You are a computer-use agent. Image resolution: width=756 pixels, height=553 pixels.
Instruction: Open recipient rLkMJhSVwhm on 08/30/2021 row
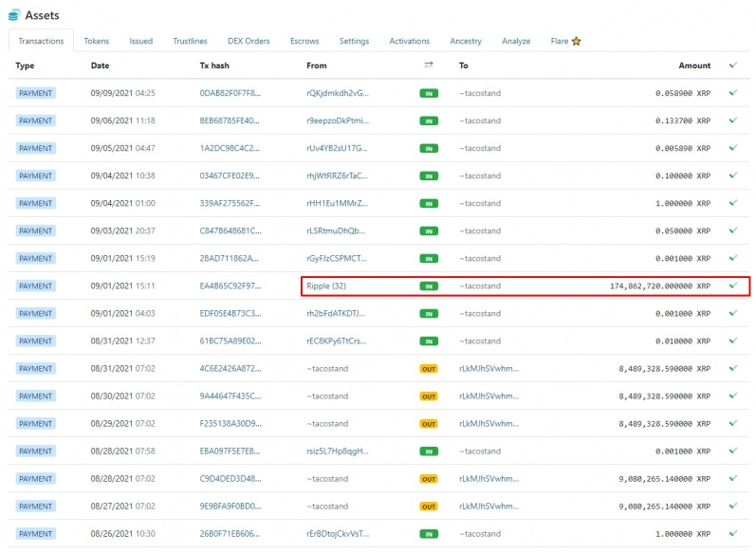pos(489,396)
